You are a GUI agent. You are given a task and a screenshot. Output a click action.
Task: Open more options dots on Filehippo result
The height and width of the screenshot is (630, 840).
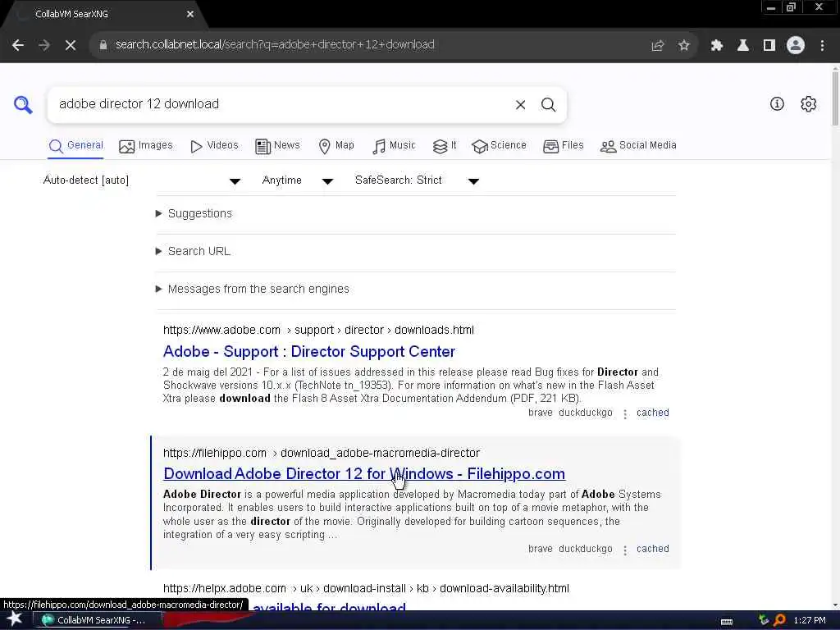click(624, 550)
